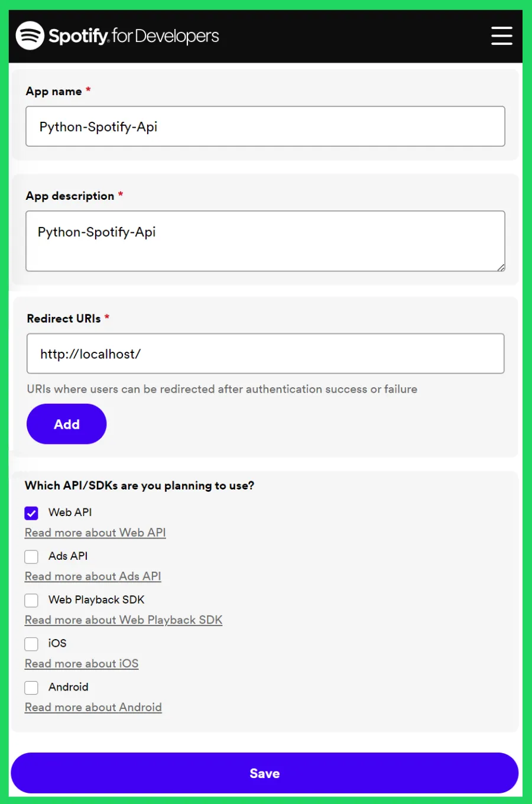Open the hamburger navigation menu
This screenshot has width=532, height=804.
tap(501, 35)
